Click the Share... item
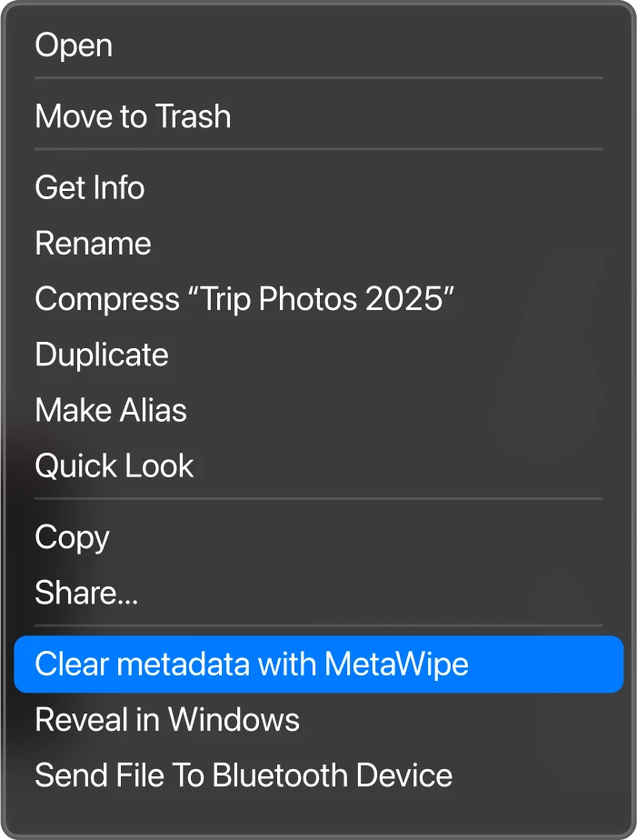 pos(86,592)
